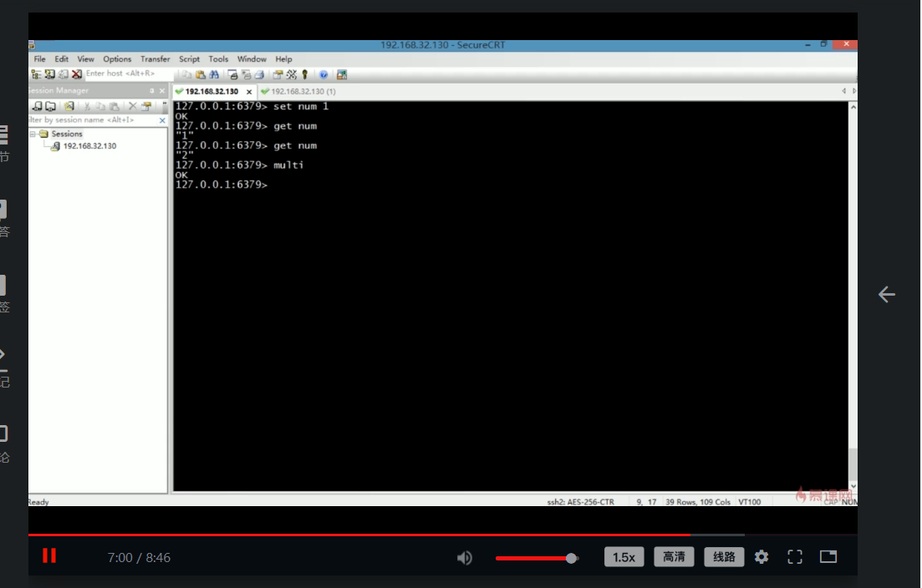The height and width of the screenshot is (588, 922).
Task: Change playback speed via 1.5x button
Action: [x=624, y=557]
